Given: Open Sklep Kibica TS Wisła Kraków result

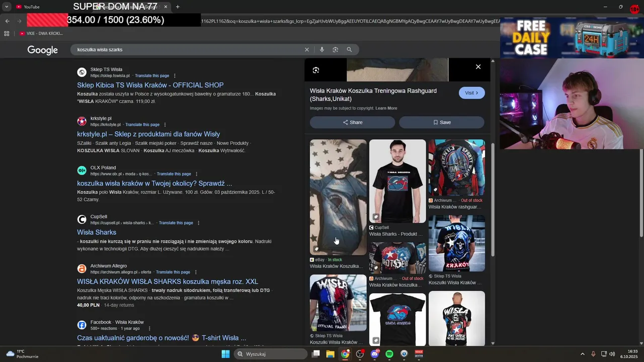Looking at the screenshot, I should (150, 85).
